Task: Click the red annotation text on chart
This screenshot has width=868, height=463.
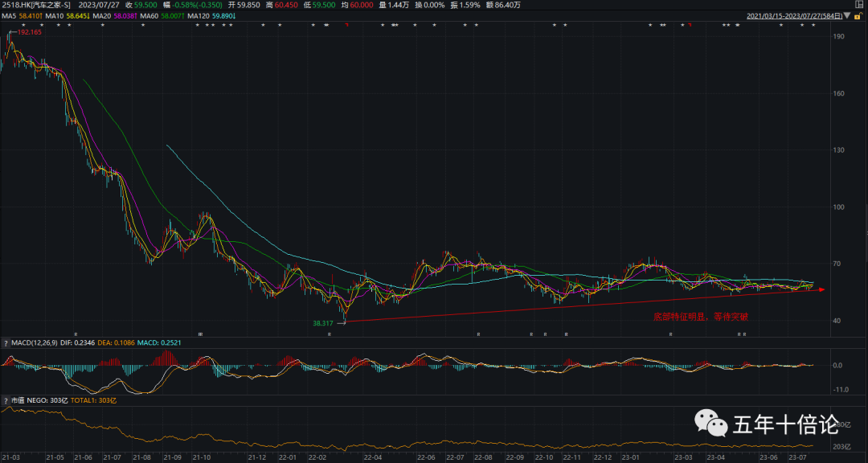Action: [700, 317]
